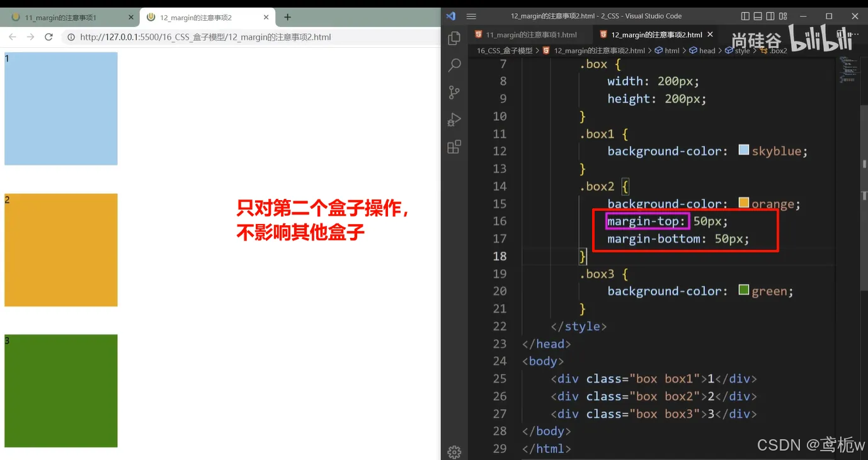The height and width of the screenshot is (460, 868).
Task: Toggle the bottom panel layout icon
Action: (758, 16)
